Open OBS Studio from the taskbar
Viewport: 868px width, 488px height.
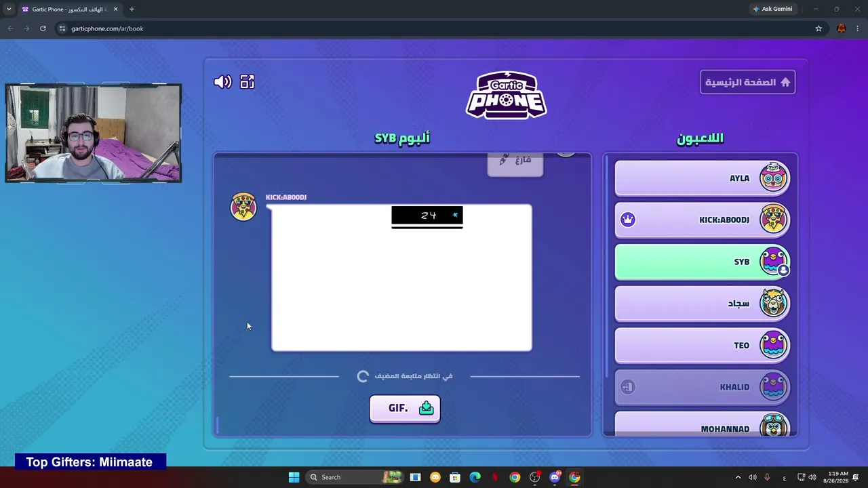[535, 477]
